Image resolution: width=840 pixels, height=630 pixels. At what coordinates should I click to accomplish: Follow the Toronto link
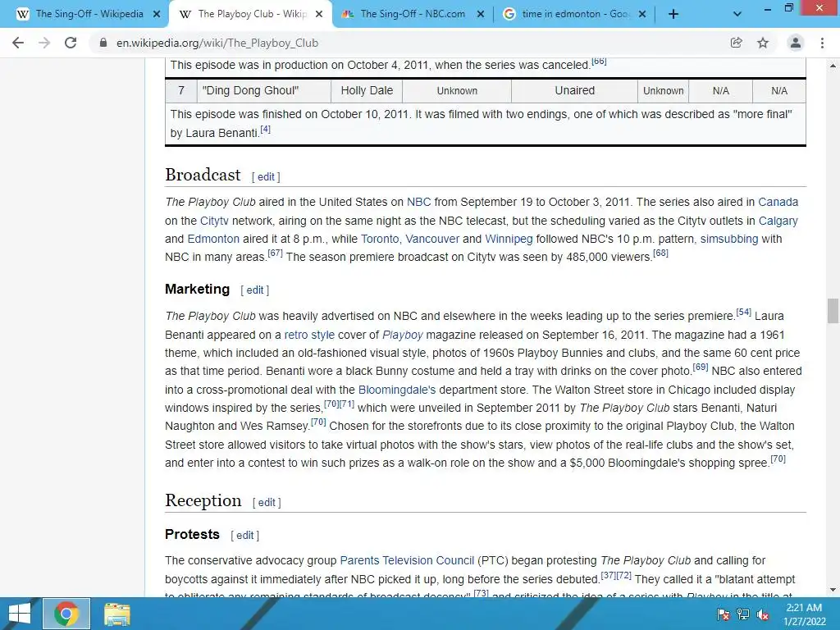380,239
